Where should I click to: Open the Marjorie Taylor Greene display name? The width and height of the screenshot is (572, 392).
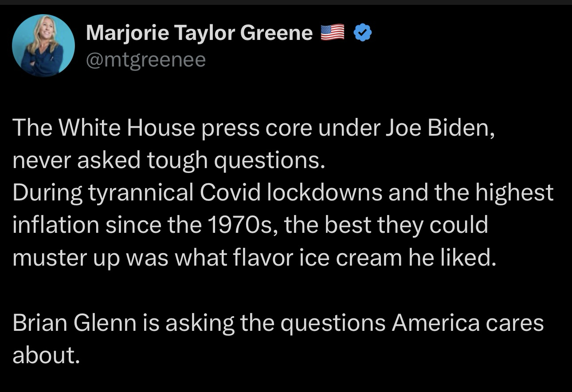(199, 33)
